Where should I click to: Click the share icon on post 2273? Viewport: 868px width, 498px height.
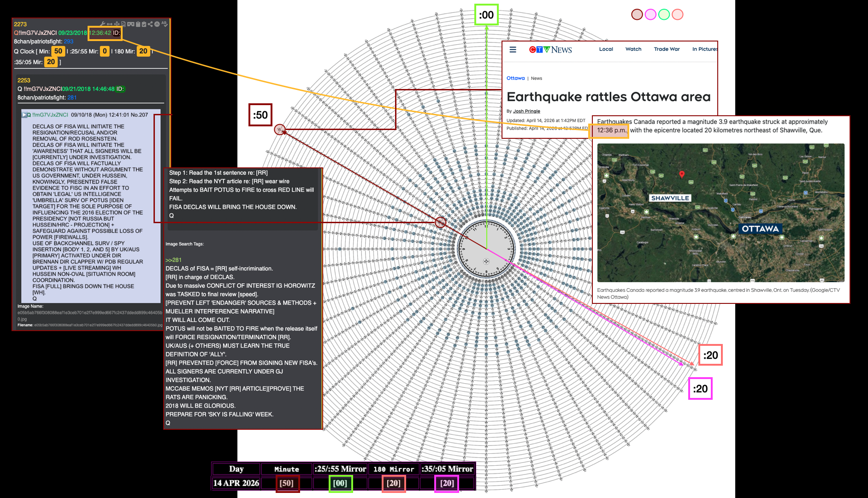(x=150, y=24)
